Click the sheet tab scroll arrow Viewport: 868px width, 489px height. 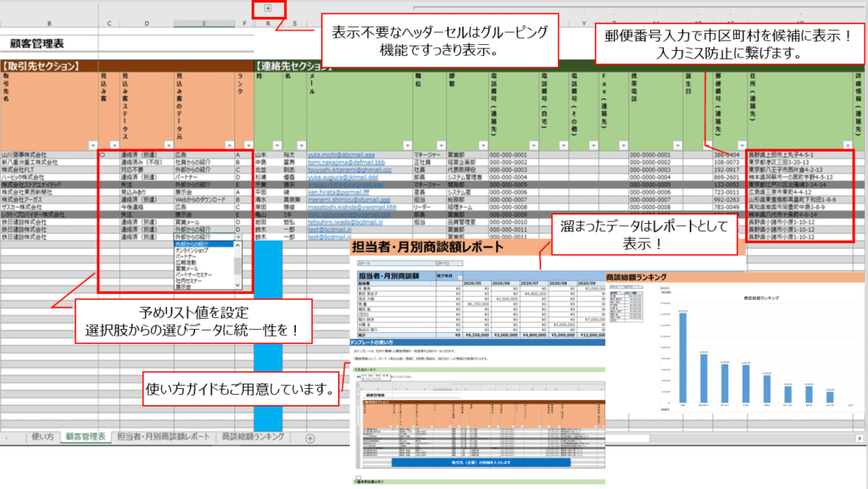(x=7, y=438)
